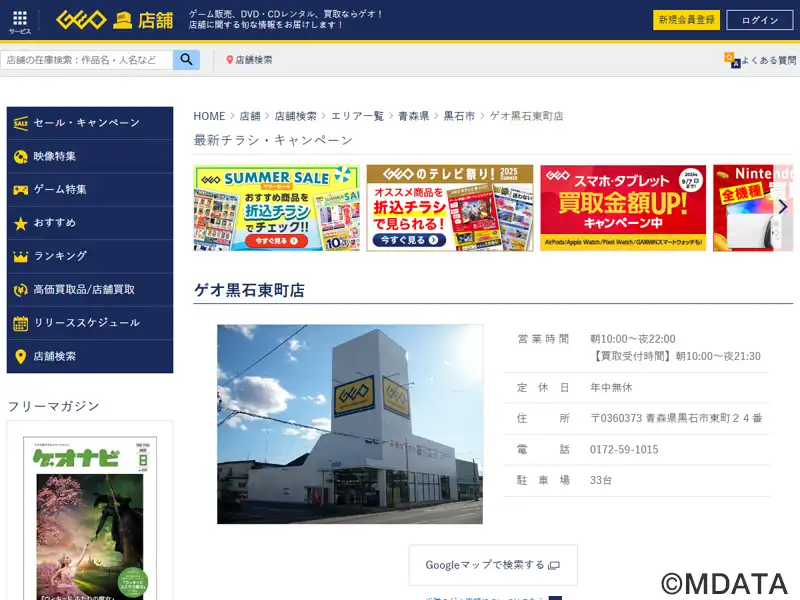Click the ログイン button
The width and height of the screenshot is (800, 600).
click(760, 20)
